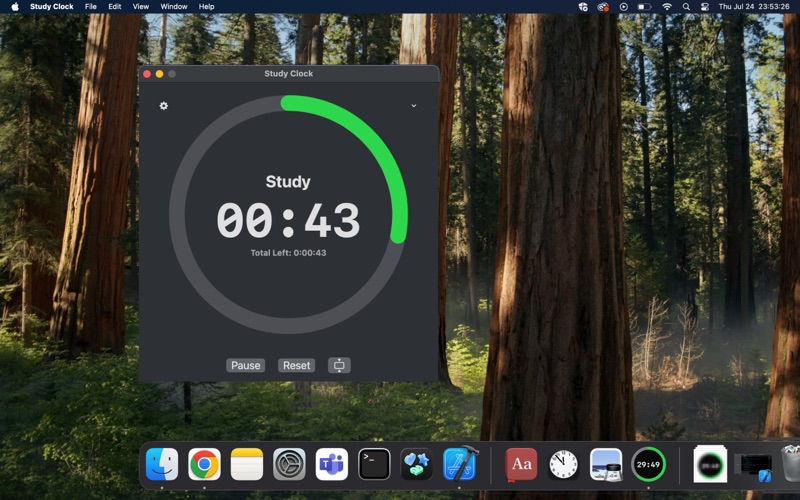Click the shield status icon in menu bar

pos(583,7)
